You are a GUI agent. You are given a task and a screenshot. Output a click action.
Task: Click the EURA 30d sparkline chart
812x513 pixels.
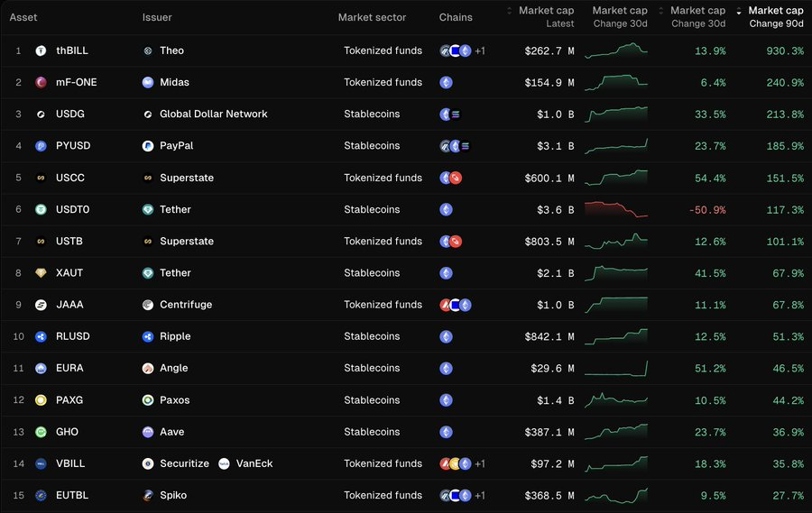[616, 368]
